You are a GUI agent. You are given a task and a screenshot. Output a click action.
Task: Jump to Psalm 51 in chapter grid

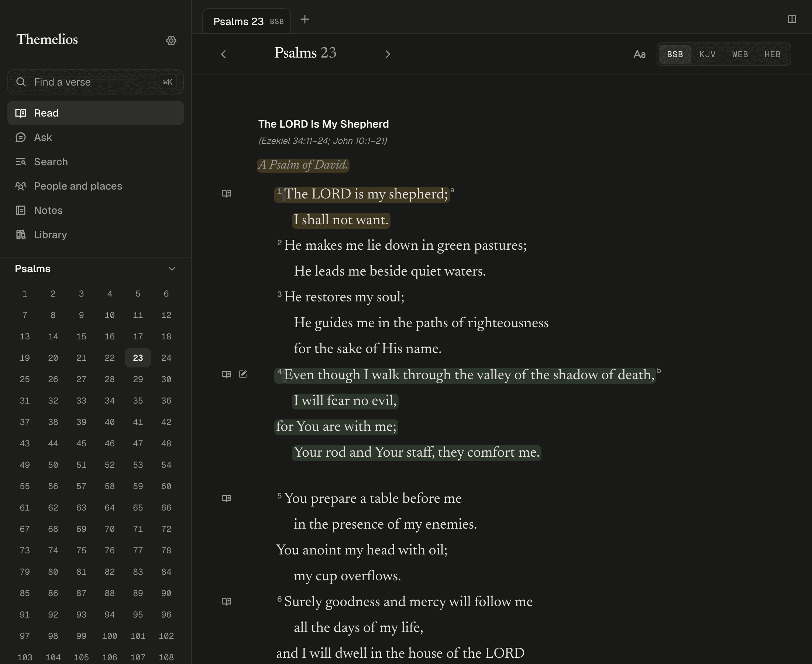(81, 465)
